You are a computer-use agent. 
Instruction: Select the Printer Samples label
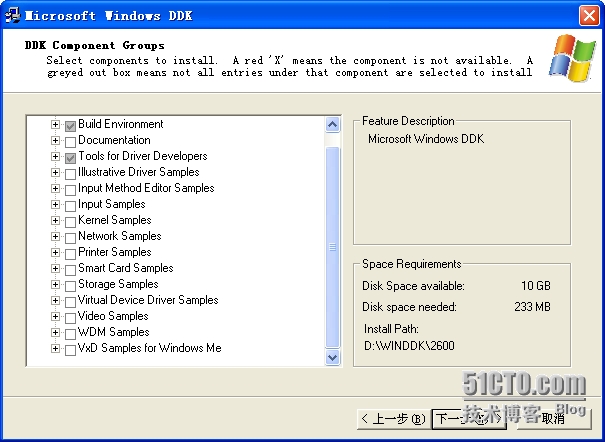tap(115, 252)
